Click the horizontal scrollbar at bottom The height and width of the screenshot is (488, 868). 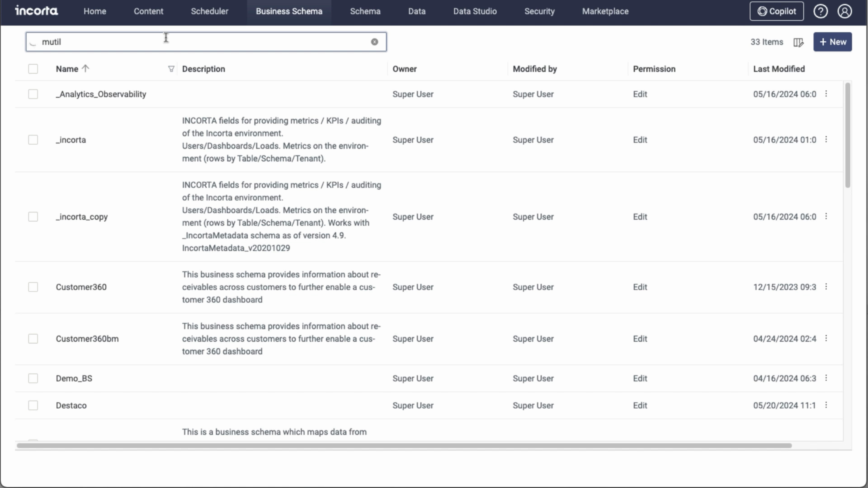coord(404,446)
